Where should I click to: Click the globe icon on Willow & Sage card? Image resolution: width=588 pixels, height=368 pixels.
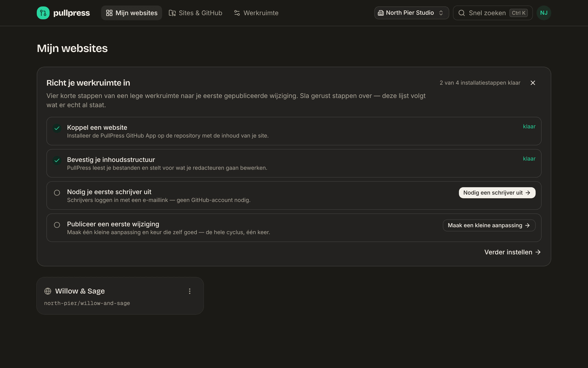(x=48, y=291)
